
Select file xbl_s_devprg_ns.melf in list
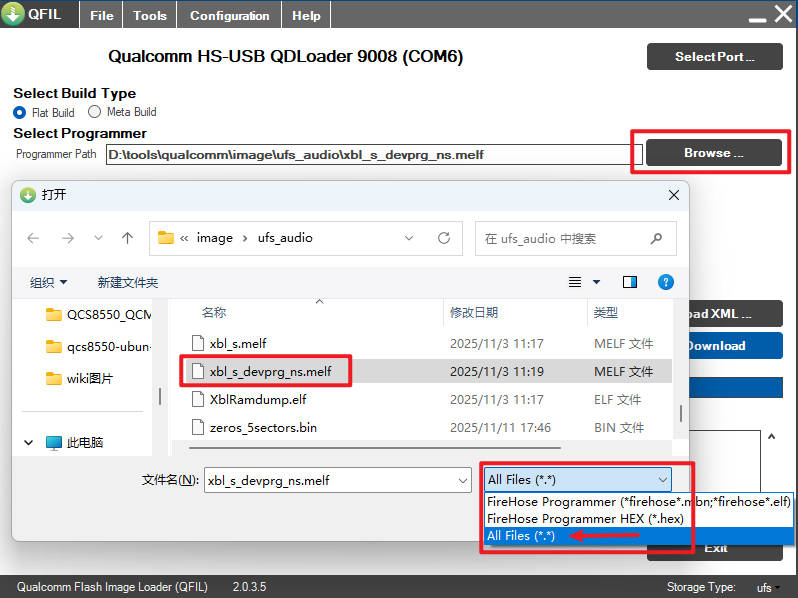(270, 371)
